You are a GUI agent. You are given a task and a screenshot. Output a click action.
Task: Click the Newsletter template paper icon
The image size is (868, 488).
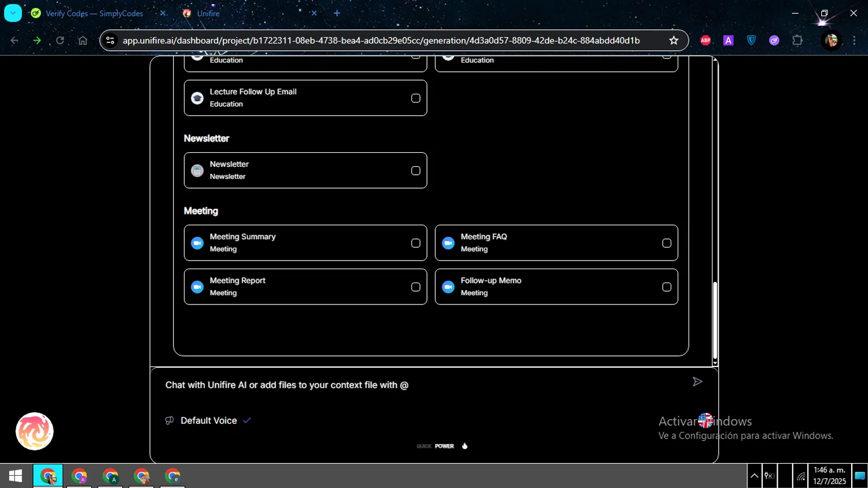(x=197, y=171)
